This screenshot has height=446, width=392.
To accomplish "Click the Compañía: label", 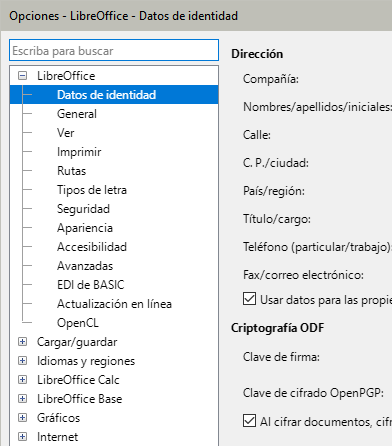I will point(271,79).
